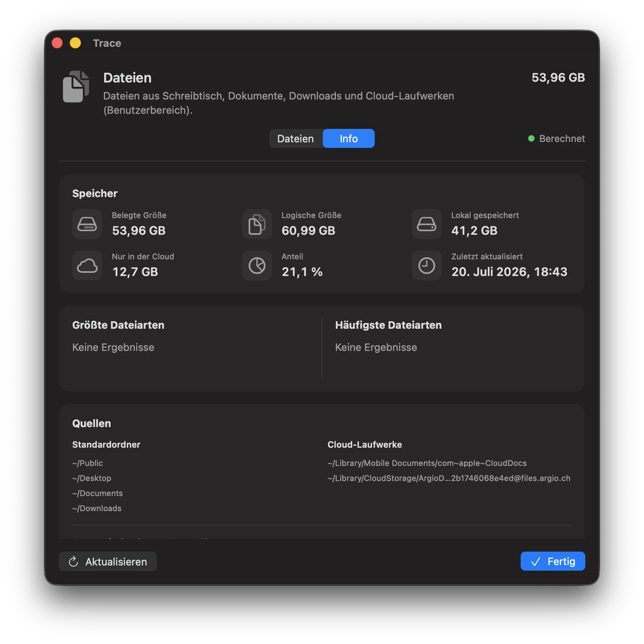Screen dimensions: 644x644
Task: Click the Cloud-Laufwerke subheading
Action: point(365,445)
